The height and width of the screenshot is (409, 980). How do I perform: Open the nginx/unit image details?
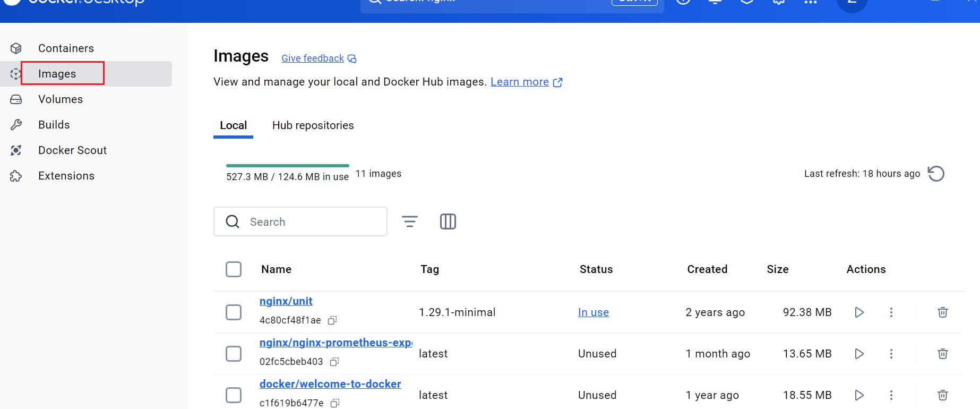(x=286, y=301)
